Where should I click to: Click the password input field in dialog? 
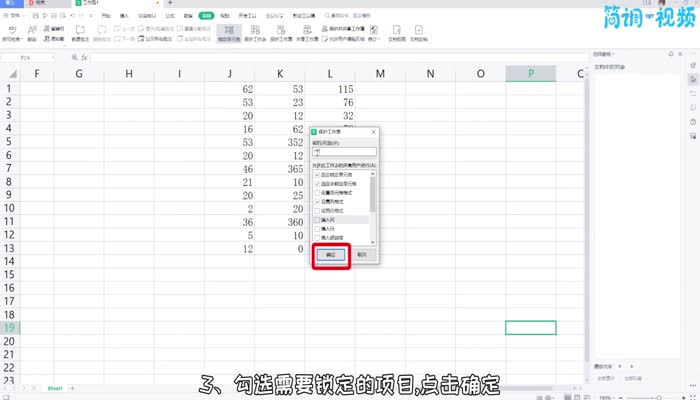(x=343, y=151)
